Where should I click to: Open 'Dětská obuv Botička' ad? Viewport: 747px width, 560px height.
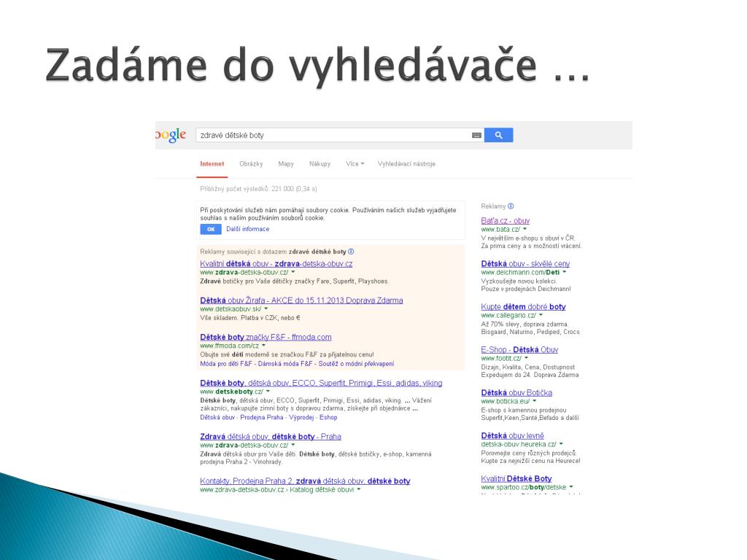(516, 393)
